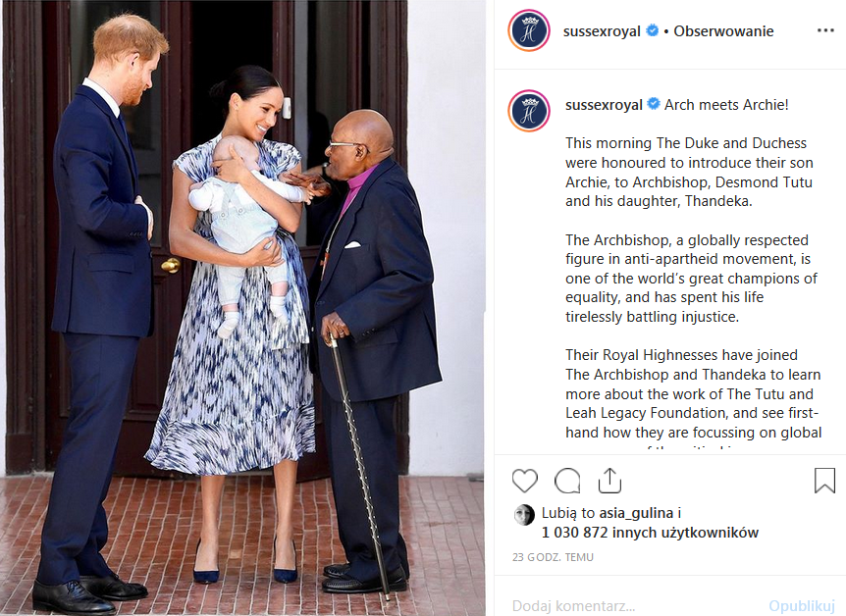Click the verified badge next to caption username
This screenshot has height=616, width=846.
coord(654,104)
